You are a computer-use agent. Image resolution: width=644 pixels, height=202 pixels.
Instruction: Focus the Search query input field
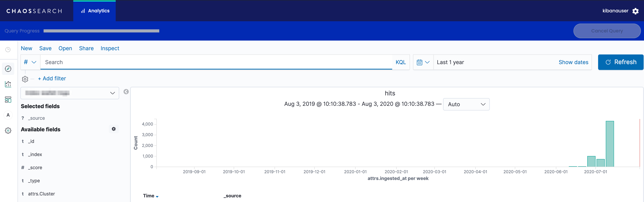216,62
